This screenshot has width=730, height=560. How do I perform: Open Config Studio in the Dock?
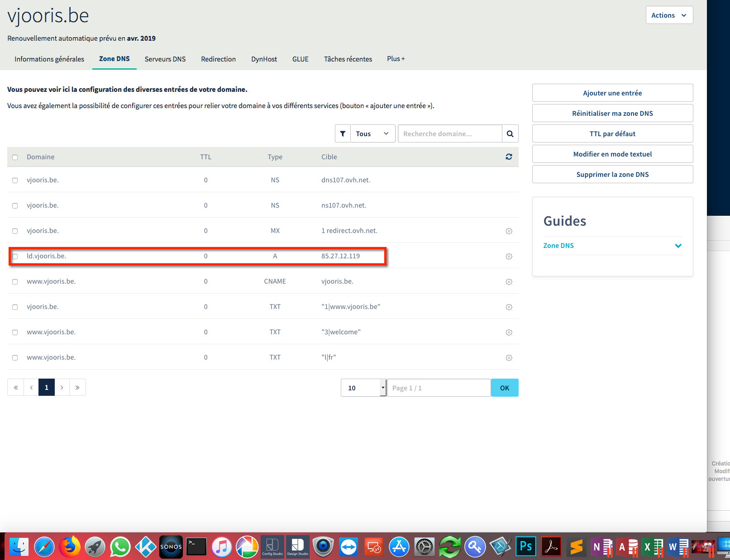272,547
